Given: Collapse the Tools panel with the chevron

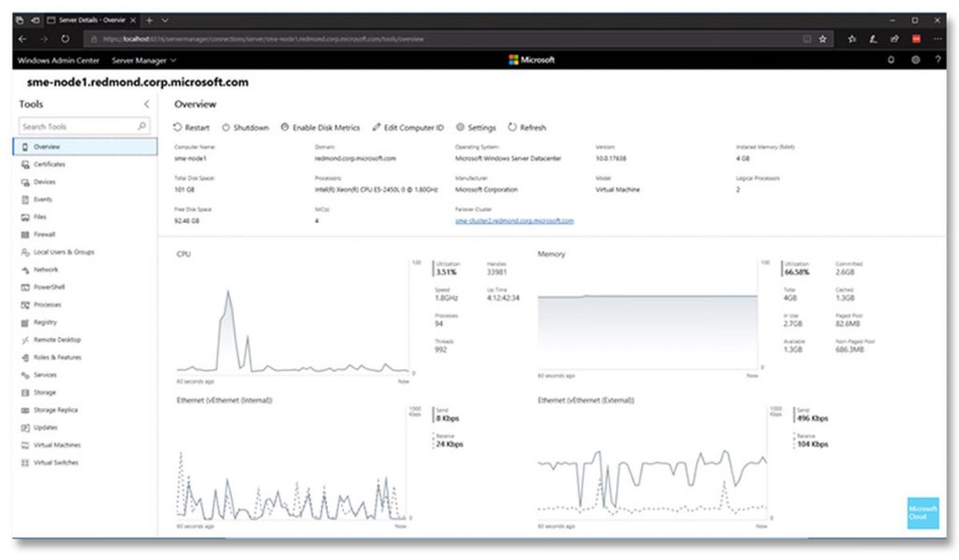Looking at the screenshot, I should click(x=146, y=104).
